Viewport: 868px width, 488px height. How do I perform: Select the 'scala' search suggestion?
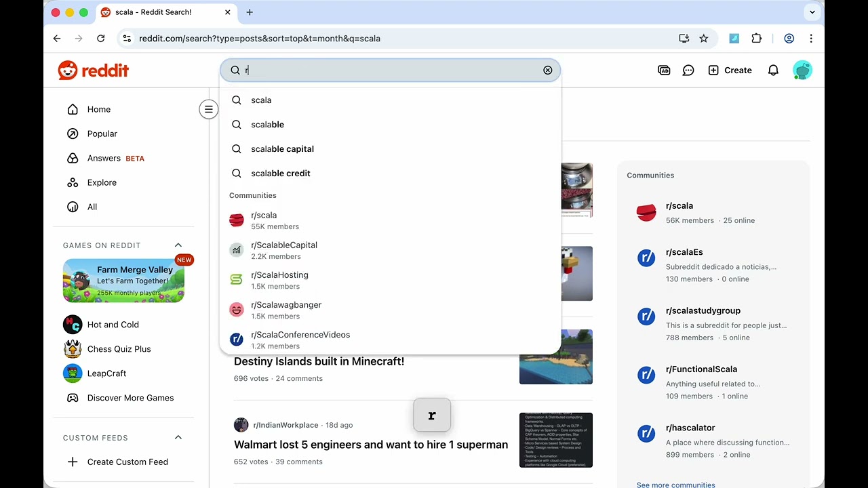(x=390, y=100)
